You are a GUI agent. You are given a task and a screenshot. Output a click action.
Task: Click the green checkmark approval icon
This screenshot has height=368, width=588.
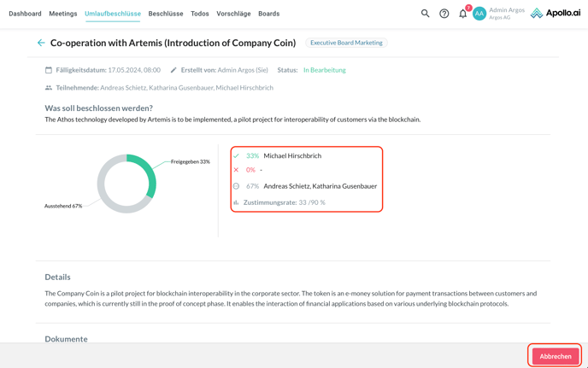(x=237, y=156)
